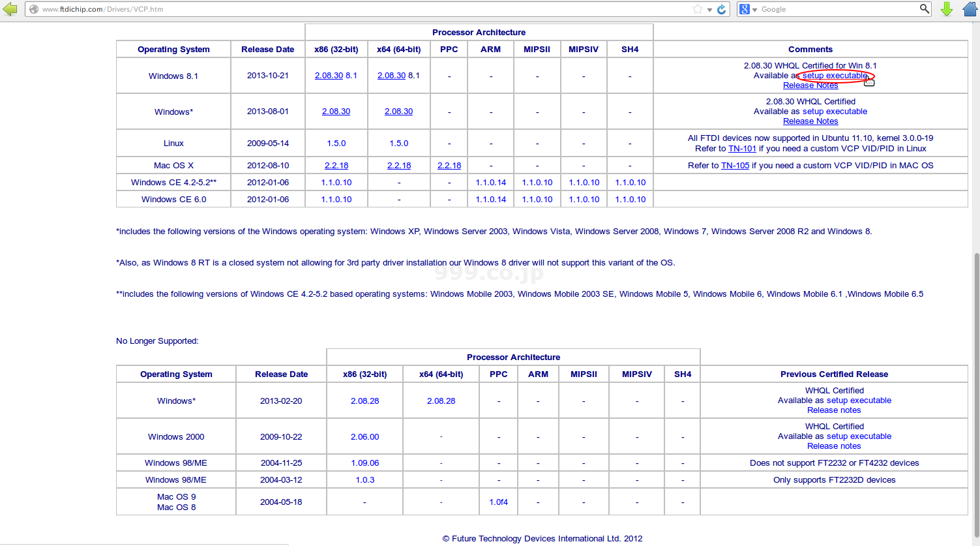This screenshot has height=546, width=980.
Task: Click Windows 2000 operating system cell
Action: pos(176,437)
